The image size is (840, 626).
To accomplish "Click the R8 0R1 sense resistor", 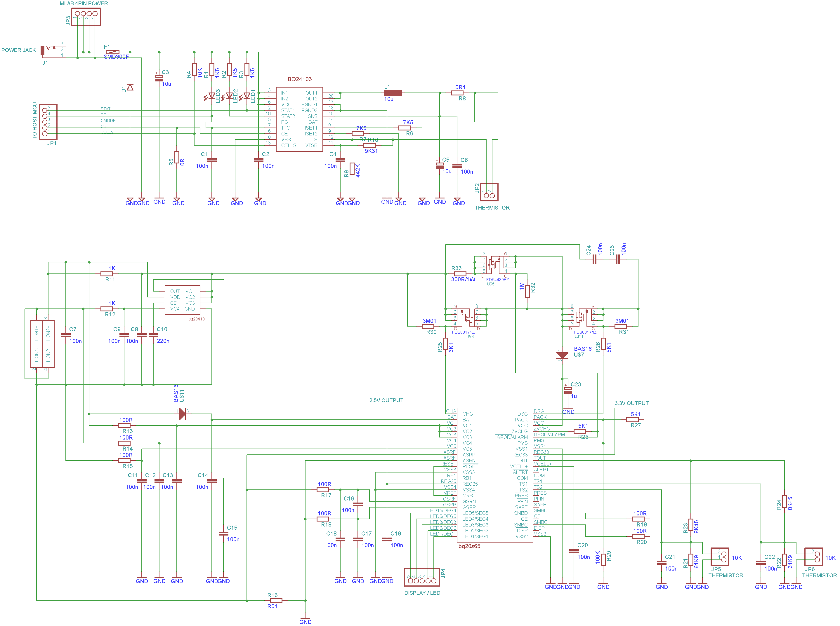I will click(457, 93).
